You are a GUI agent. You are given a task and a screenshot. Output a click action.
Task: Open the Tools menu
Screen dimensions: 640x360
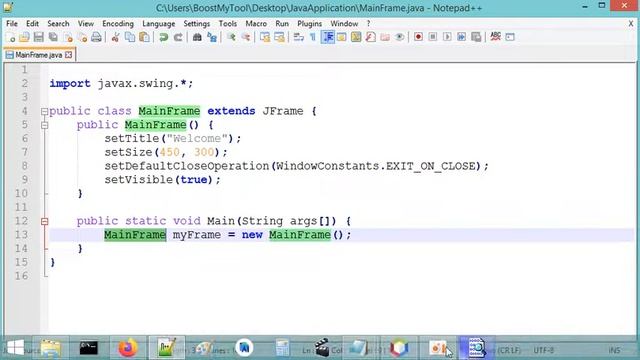227,24
